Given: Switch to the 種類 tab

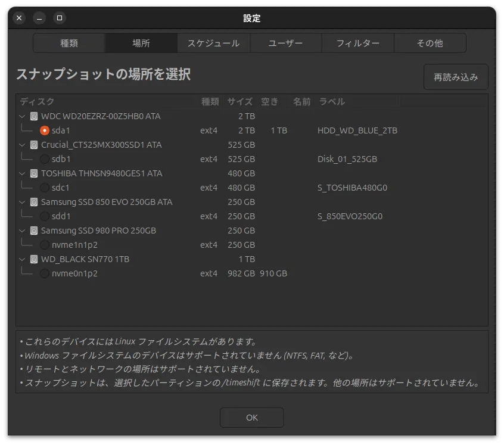Looking at the screenshot, I should point(69,43).
